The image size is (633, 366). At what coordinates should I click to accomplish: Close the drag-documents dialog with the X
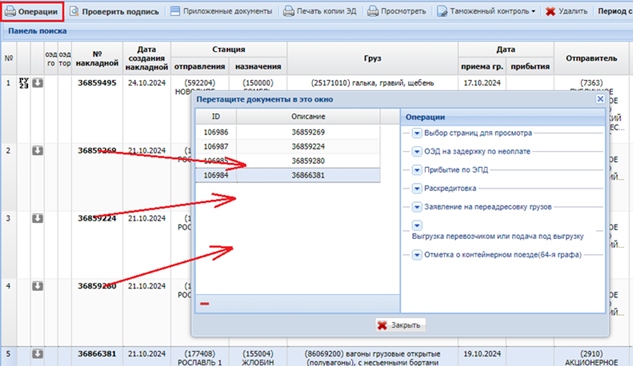click(x=600, y=99)
